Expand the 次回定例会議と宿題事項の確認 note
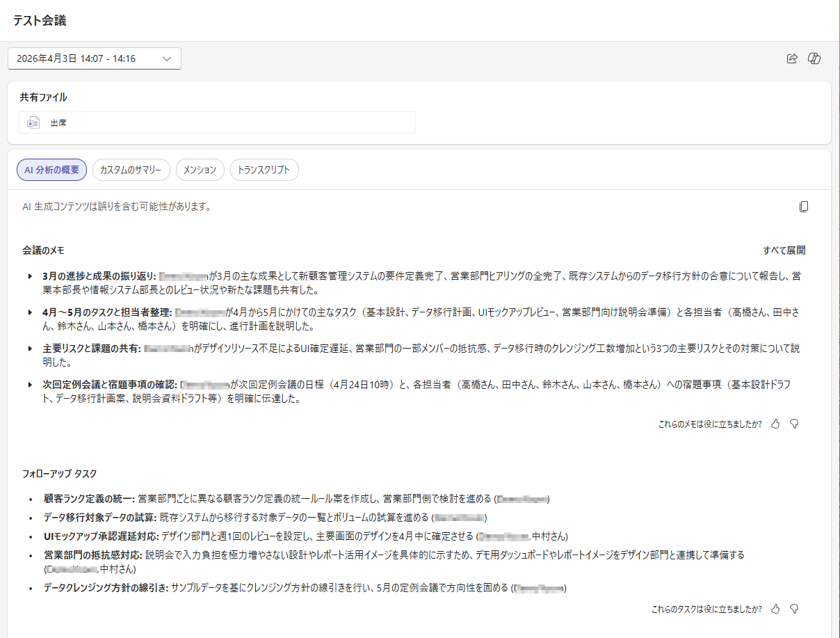Image resolution: width=840 pixels, height=638 pixels. point(30,385)
